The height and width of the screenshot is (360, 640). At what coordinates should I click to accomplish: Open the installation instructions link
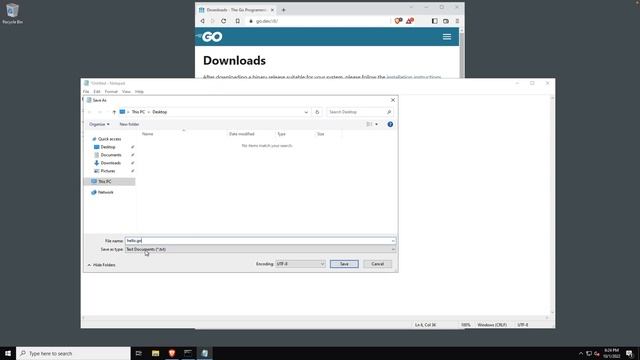(413, 77)
